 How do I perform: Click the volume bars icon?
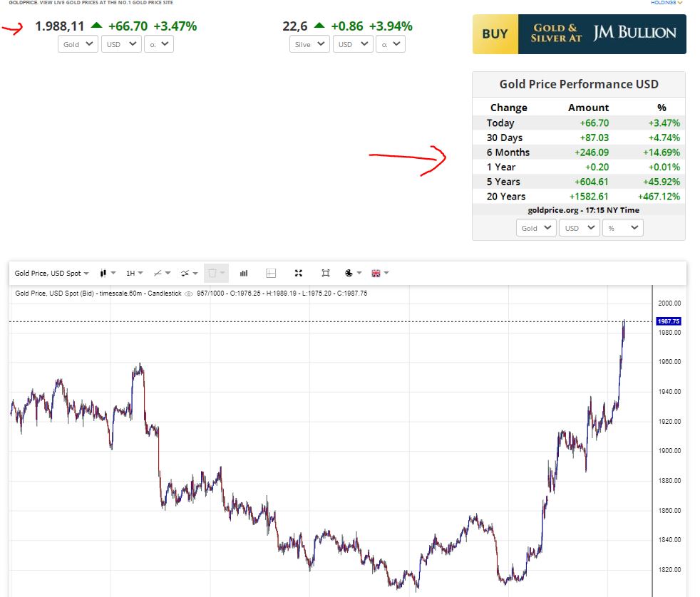(244, 273)
